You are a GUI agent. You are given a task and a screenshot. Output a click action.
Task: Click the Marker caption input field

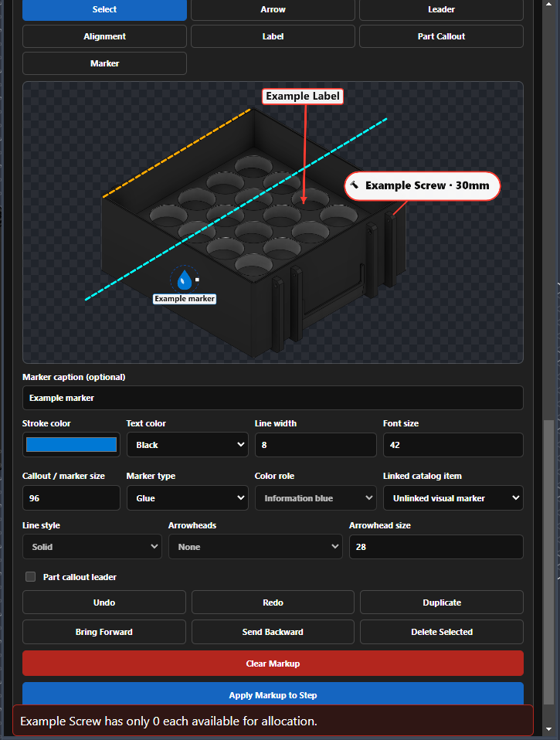click(x=273, y=398)
